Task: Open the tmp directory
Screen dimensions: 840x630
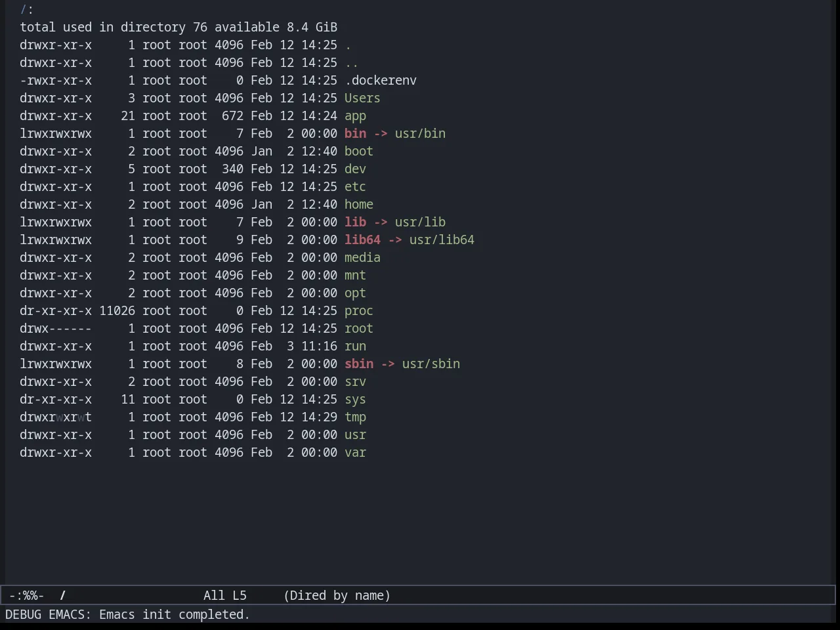Action: (355, 417)
